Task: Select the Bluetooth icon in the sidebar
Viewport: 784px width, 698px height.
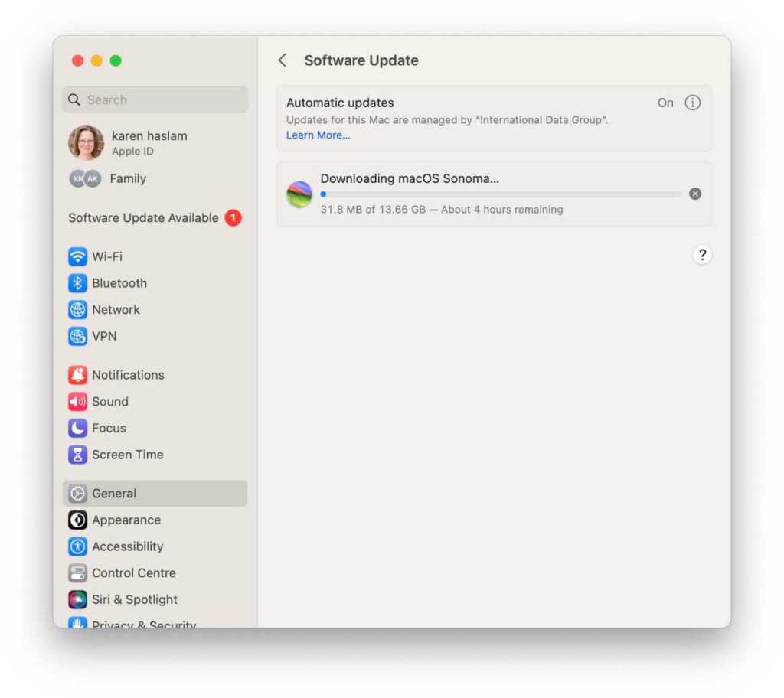Action: coord(119,282)
